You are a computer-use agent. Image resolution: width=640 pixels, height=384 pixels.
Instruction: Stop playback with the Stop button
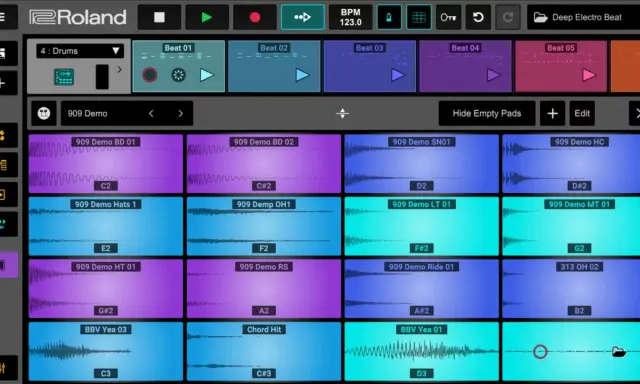159,17
